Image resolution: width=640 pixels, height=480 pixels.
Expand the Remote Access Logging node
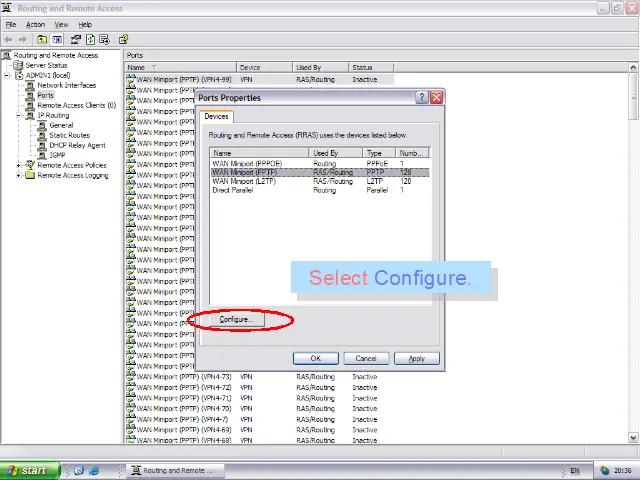click(19, 176)
